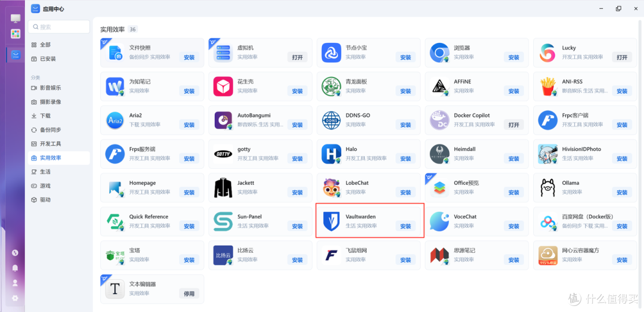
Task: Install 飞鼠组网 with 安装 button
Action: click(405, 260)
